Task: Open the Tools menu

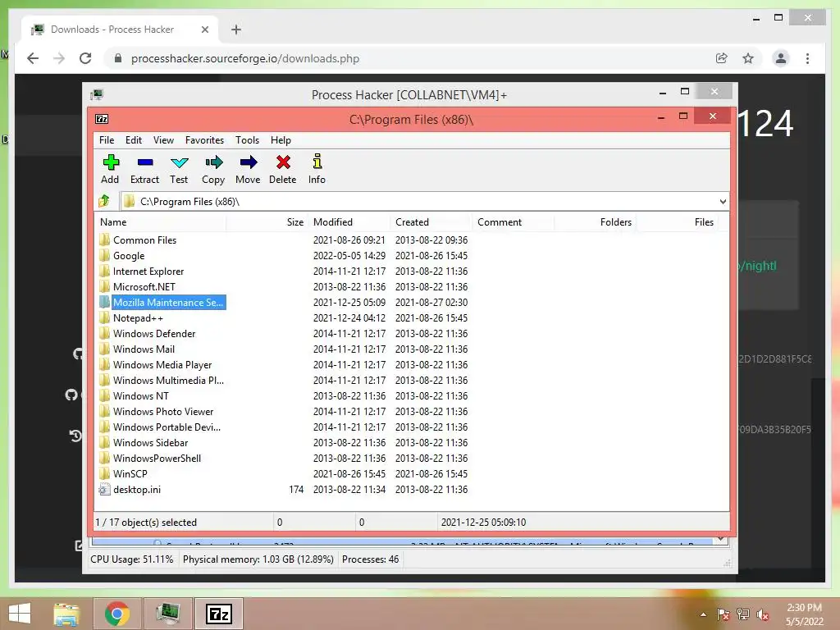Action: tap(247, 139)
